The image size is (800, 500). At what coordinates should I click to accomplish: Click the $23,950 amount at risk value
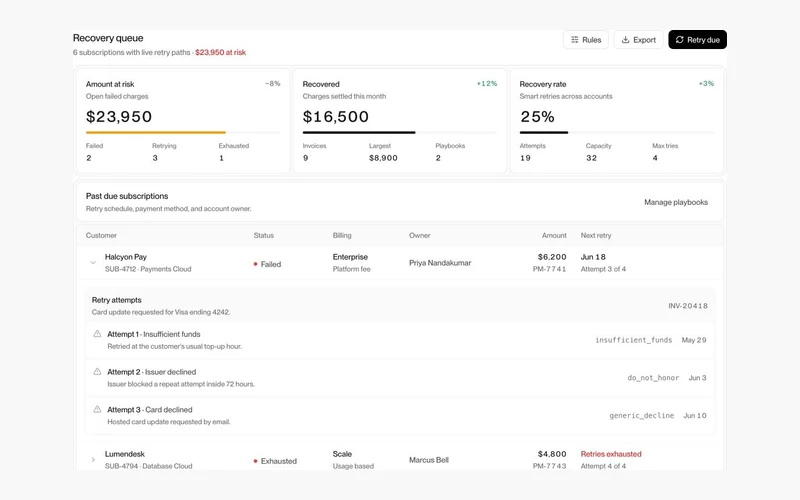(x=119, y=116)
